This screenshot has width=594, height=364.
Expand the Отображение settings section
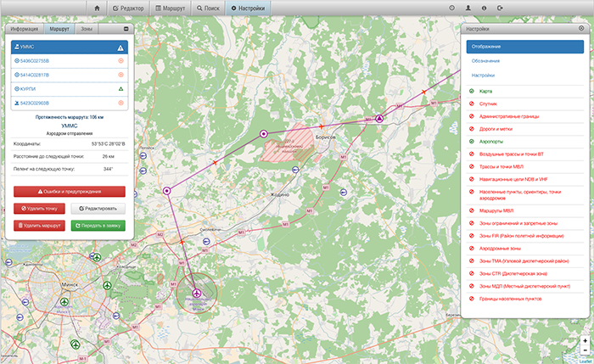(486, 45)
